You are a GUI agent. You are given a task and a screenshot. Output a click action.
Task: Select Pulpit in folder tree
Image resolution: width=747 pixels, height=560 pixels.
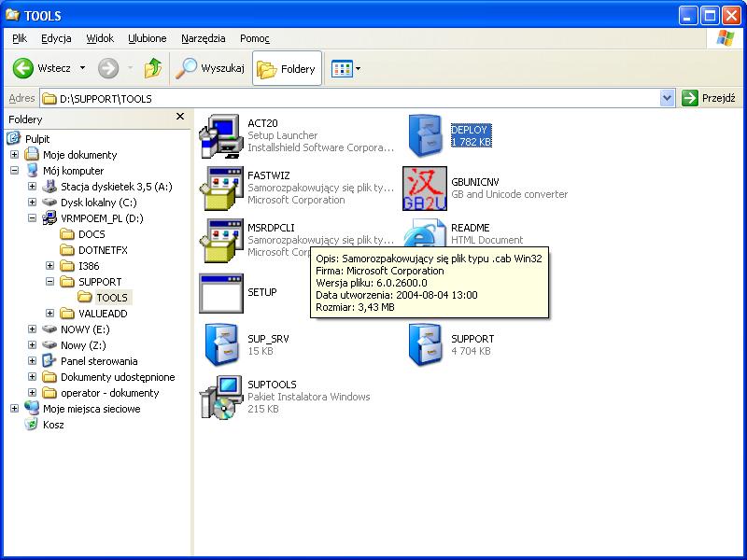click(x=37, y=139)
